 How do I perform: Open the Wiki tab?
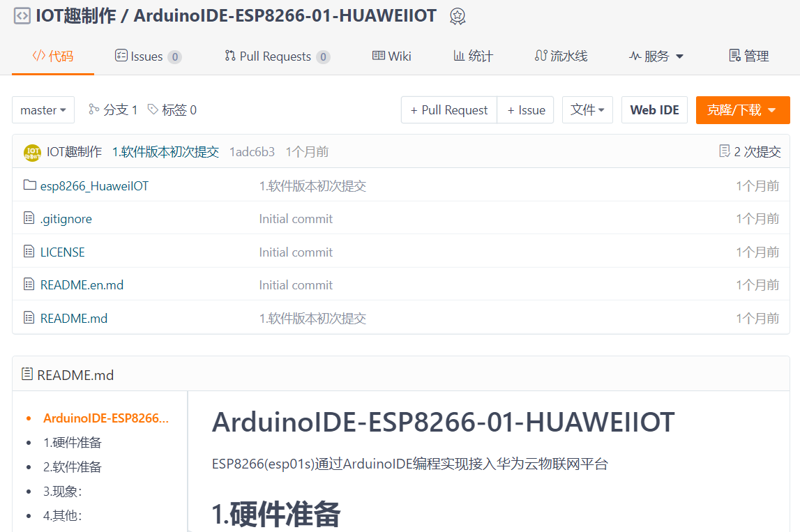click(391, 56)
